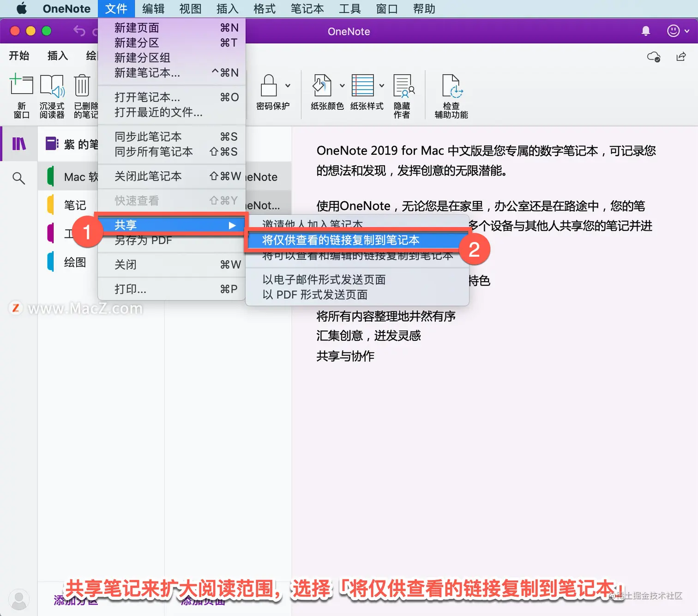
Task: Open the 格式 menu in menu bar
Action: pyautogui.click(x=265, y=8)
